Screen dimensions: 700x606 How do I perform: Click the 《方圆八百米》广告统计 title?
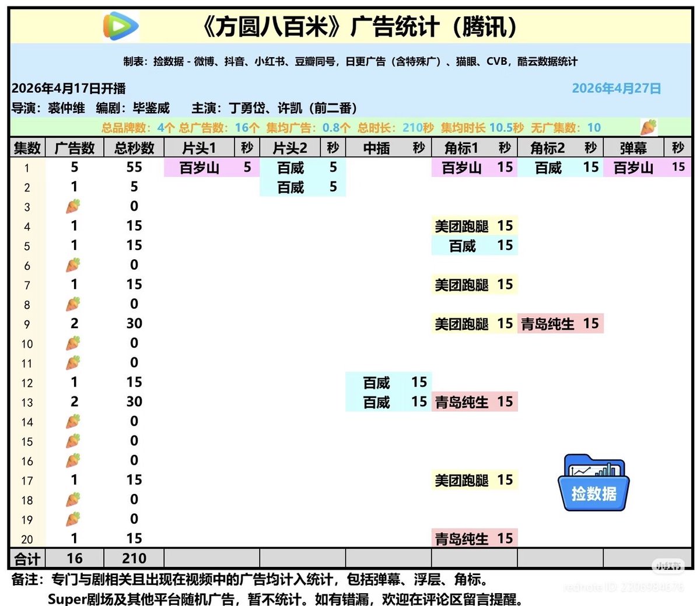click(x=360, y=27)
